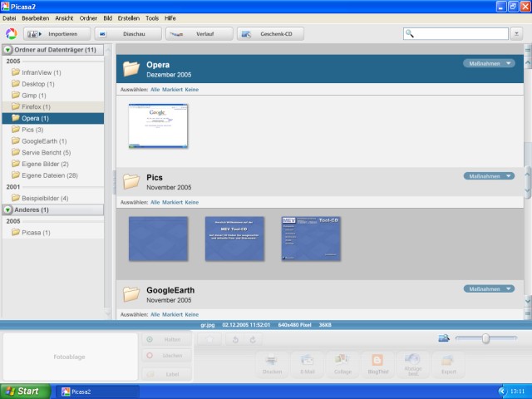Click the Halten button
The width and height of the screenshot is (532, 399).
[166, 340]
